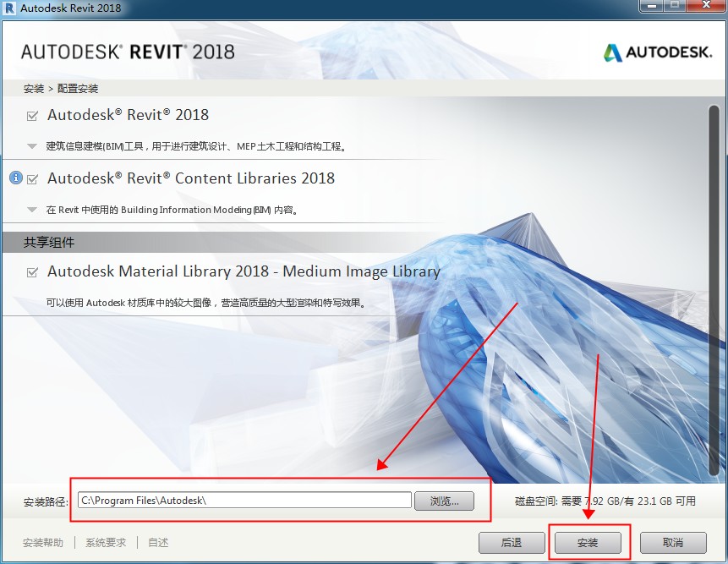Screen dimensions: 728x564
Task: Cancel setup with the 取消 button
Action: click(x=673, y=543)
